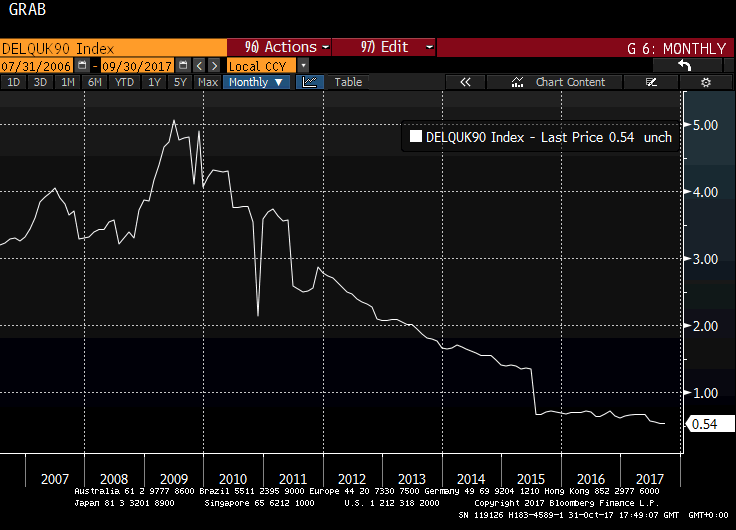Click the annotate pencil icon

pyautogui.click(x=652, y=82)
